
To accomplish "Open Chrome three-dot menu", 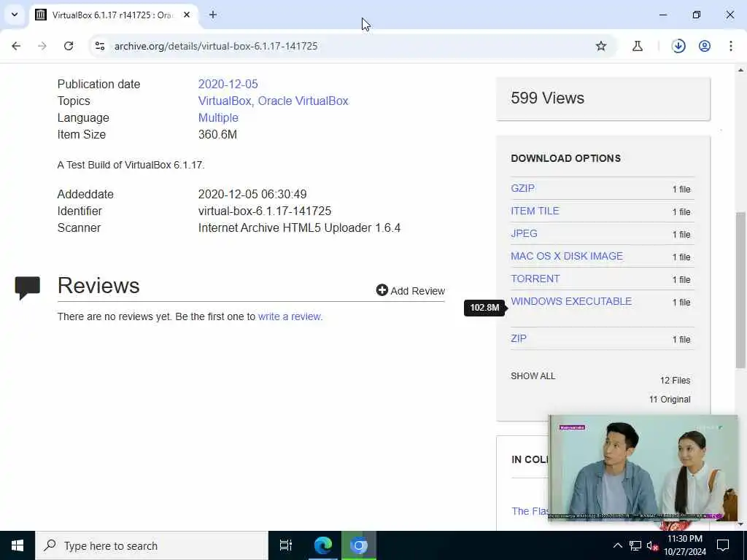I will 731,46.
